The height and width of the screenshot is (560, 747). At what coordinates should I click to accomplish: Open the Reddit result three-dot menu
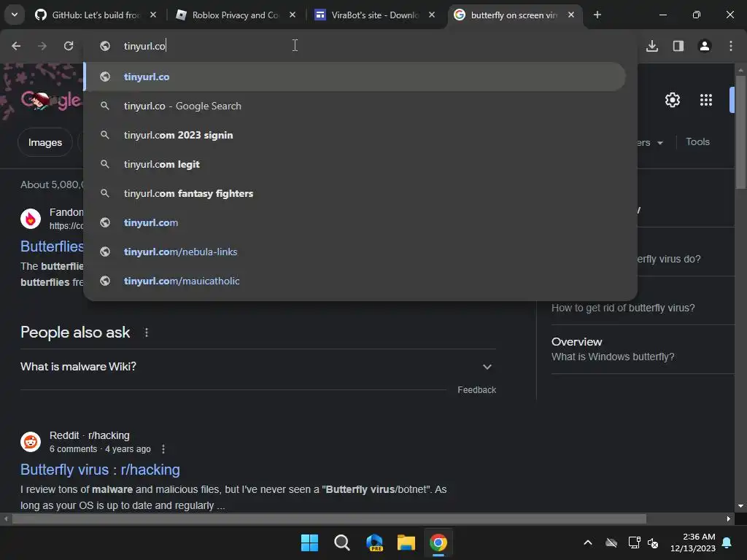163,449
